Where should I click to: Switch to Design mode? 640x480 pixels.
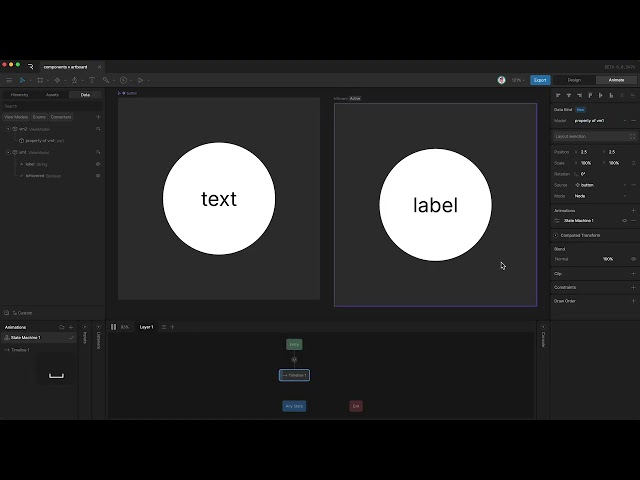point(574,80)
